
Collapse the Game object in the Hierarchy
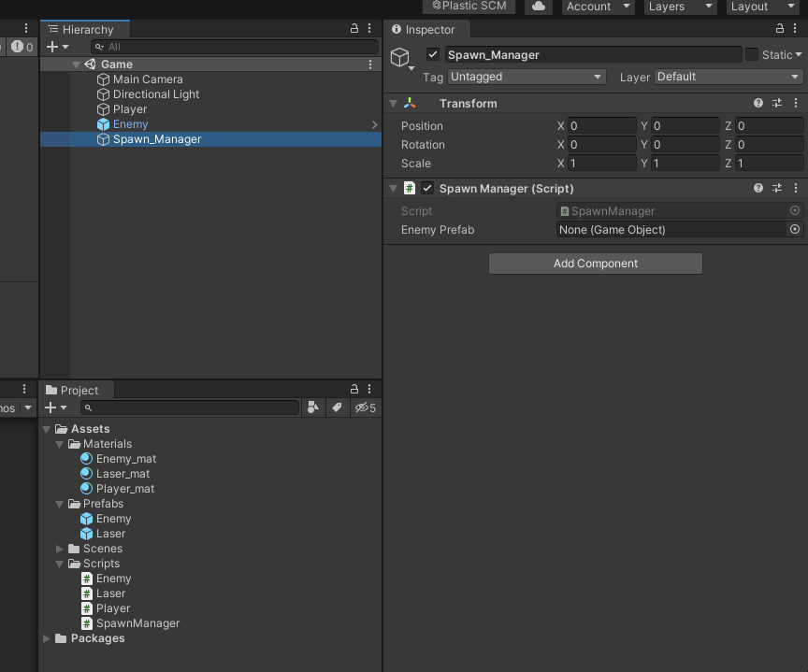click(x=76, y=64)
